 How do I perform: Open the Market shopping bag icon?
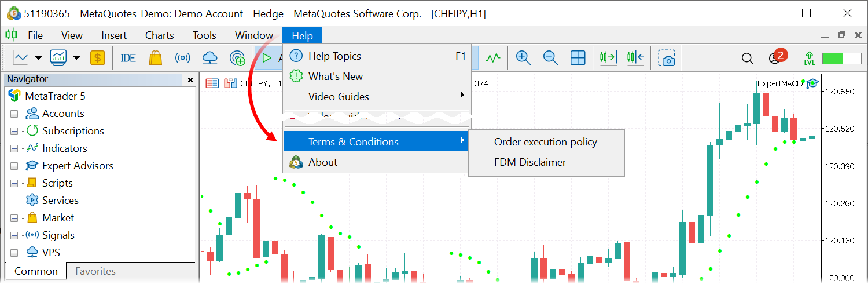[x=155, y=58]
